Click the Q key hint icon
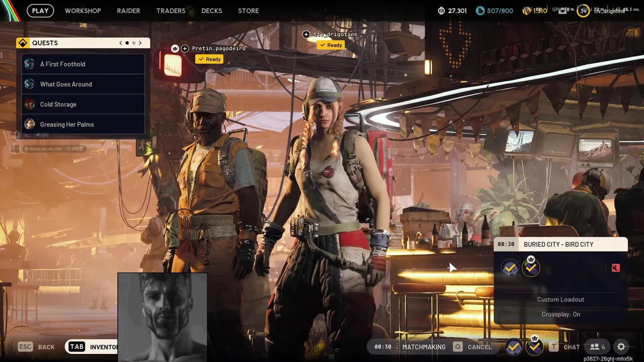Screen dimensions: 644x362 tap(457, 347)
